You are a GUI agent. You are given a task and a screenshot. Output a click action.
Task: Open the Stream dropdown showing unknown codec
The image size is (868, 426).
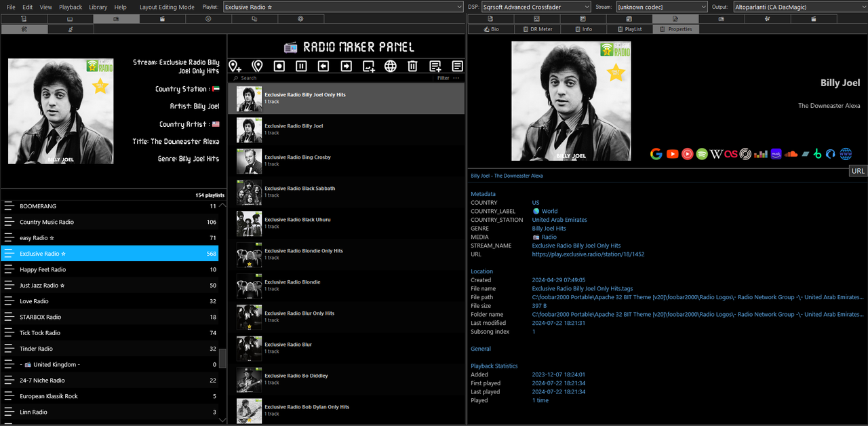click(662, 7)
